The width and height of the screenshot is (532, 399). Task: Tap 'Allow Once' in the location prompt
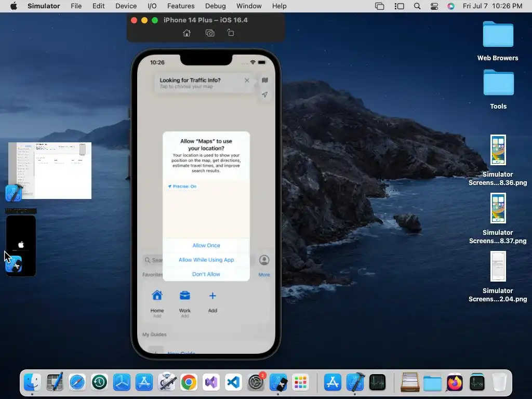coord(206,245)
